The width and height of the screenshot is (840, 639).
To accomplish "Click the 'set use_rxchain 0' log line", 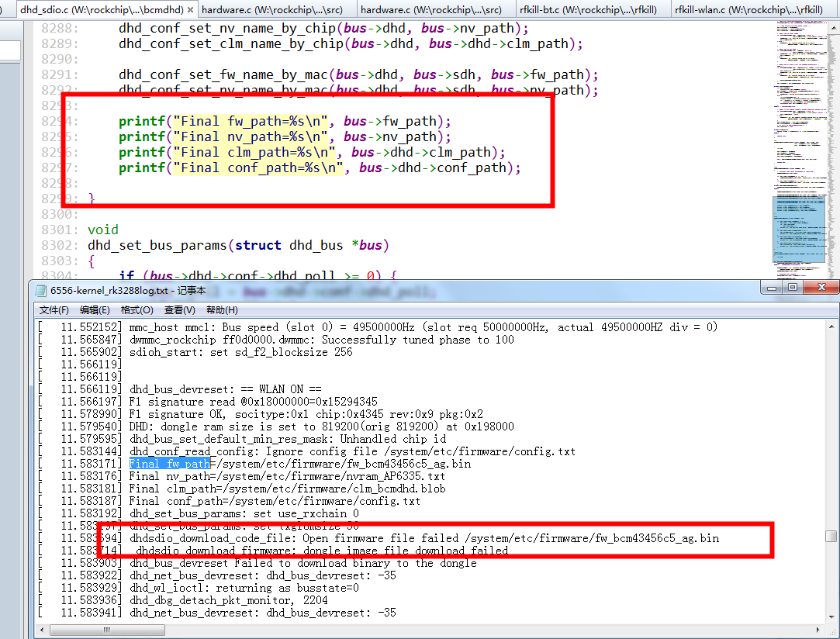I will (x=244, y=513).
